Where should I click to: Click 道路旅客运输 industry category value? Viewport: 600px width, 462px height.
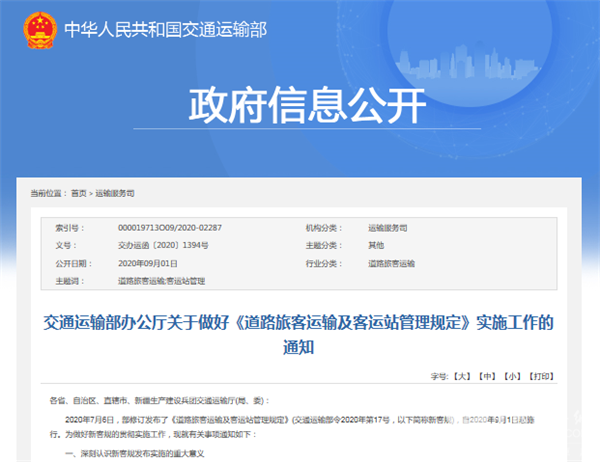(391, 262)
